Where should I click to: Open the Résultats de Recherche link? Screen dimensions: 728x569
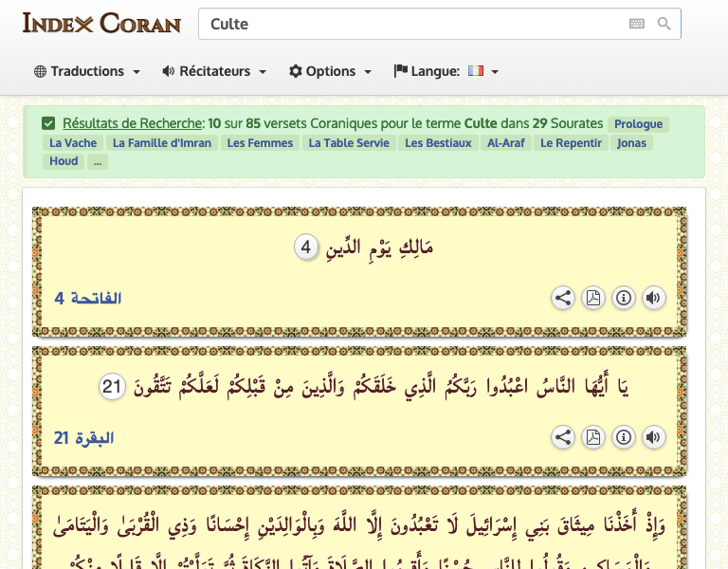click(133, 123)
